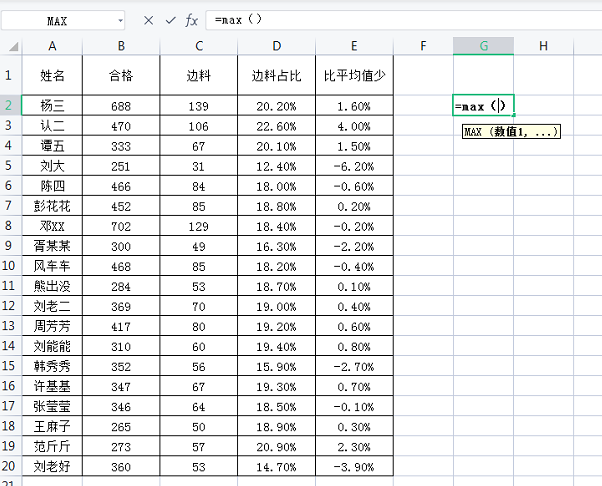
Task: Click the name cell 刘老好
Action: [x=52, y=466]
